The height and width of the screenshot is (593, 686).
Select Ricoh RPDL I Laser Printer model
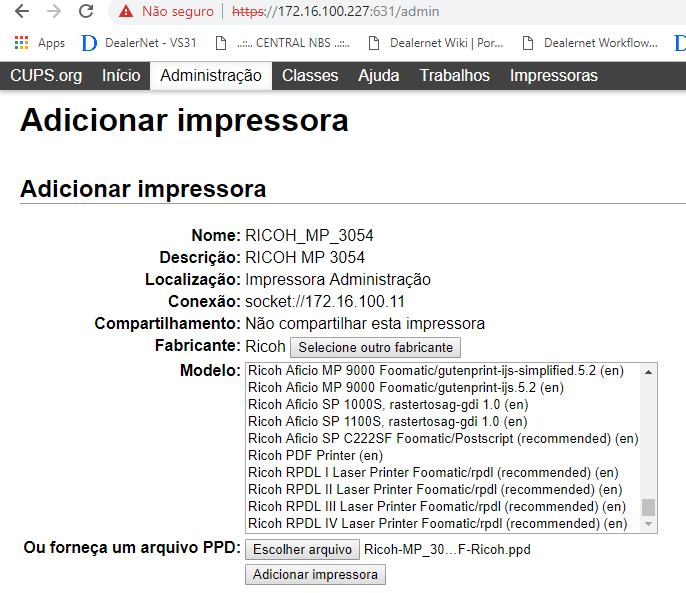point(443,473)
